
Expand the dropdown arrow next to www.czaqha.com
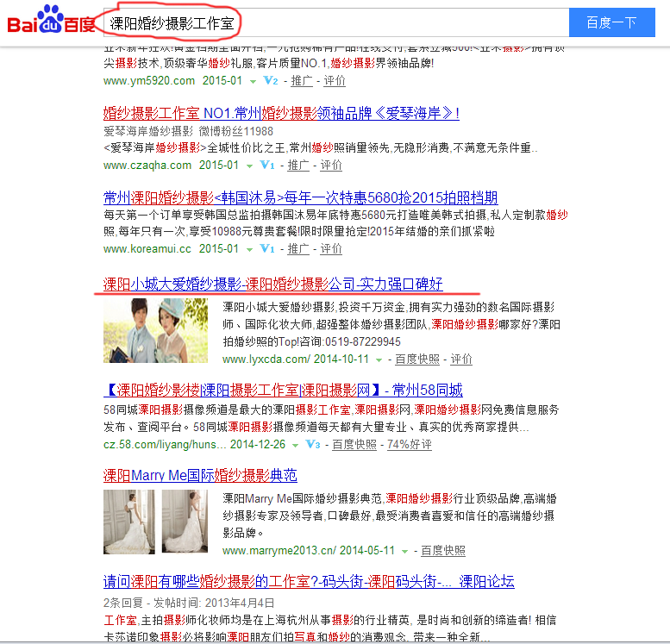(249, 166)
